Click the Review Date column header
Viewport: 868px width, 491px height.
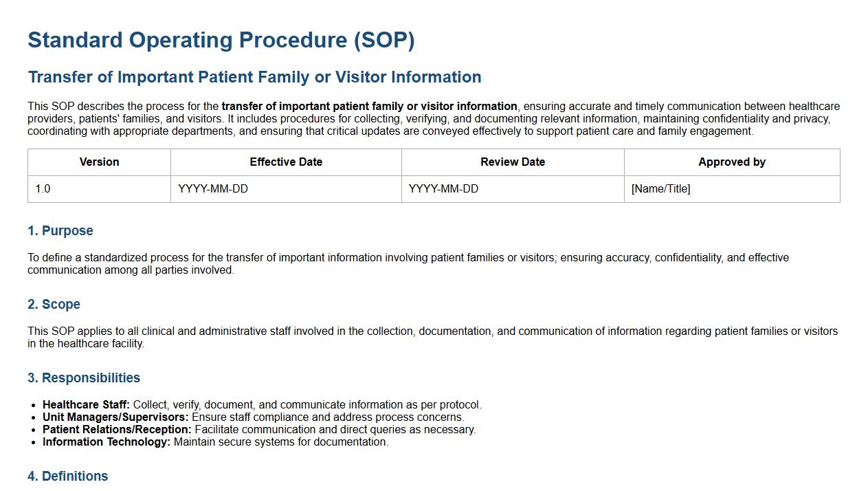[x=513, y=162]
